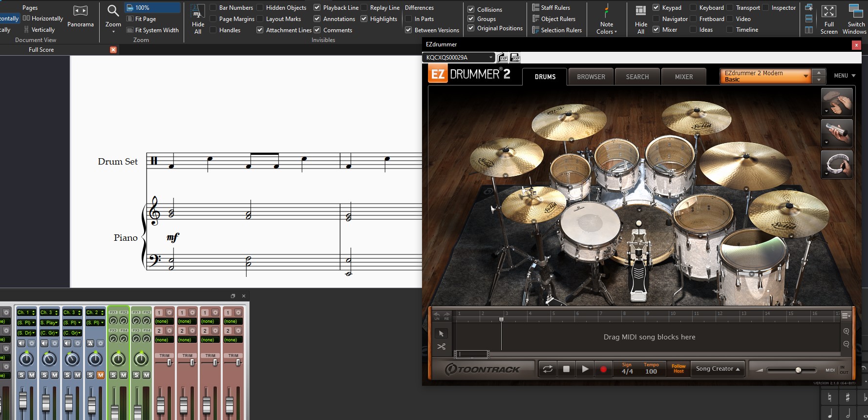The image size is (868, 420).
Task: Switch to the BROWSER tab in EZdrummer
Action: [591, 77]
